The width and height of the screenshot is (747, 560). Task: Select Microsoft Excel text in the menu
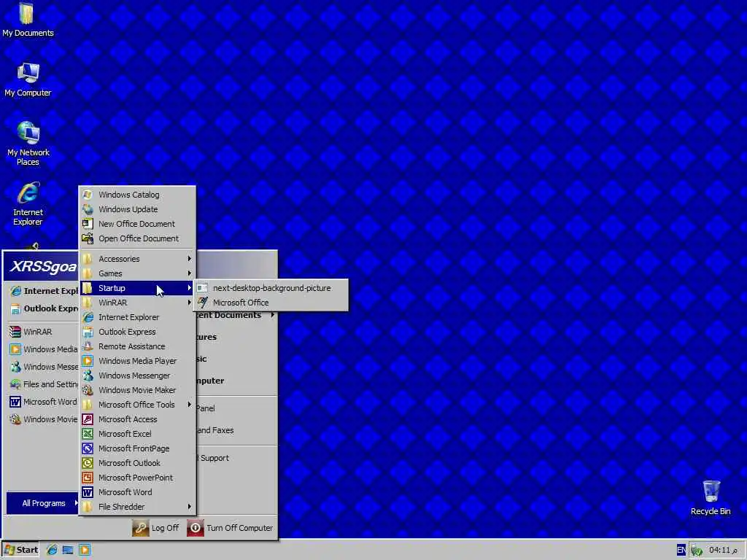(125, 434)
